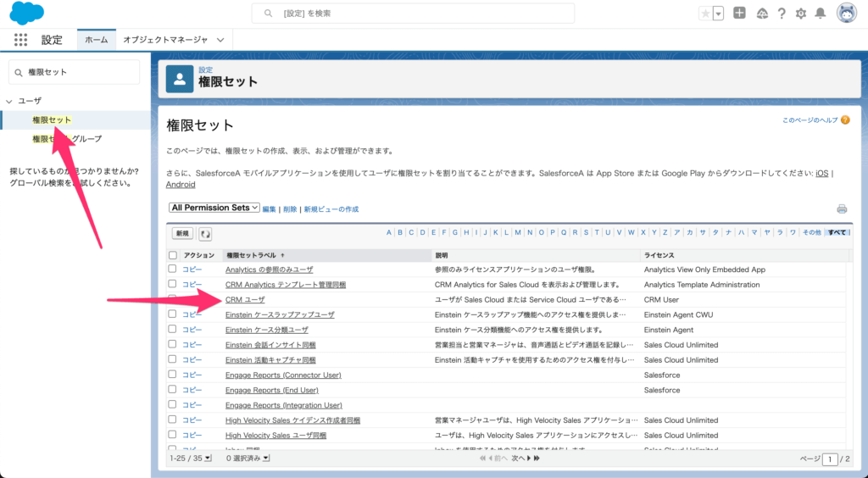
Task: Select 権限セット in the sidebar tree
Action: 52,120
